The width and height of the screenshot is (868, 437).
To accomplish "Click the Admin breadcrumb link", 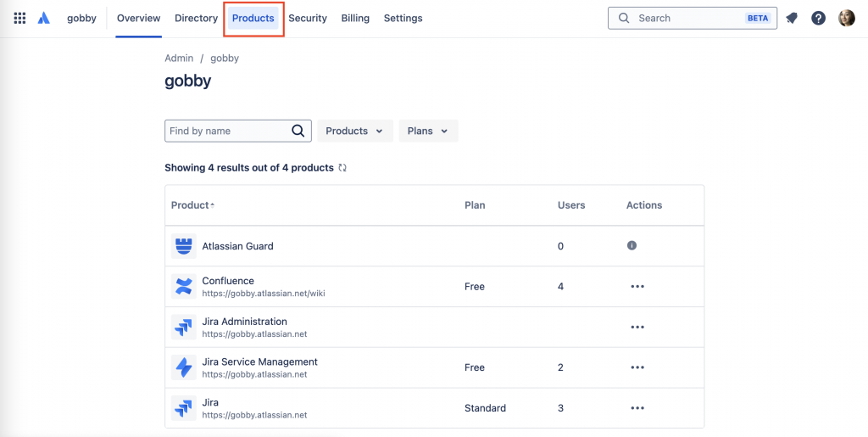I will point(179,59).
